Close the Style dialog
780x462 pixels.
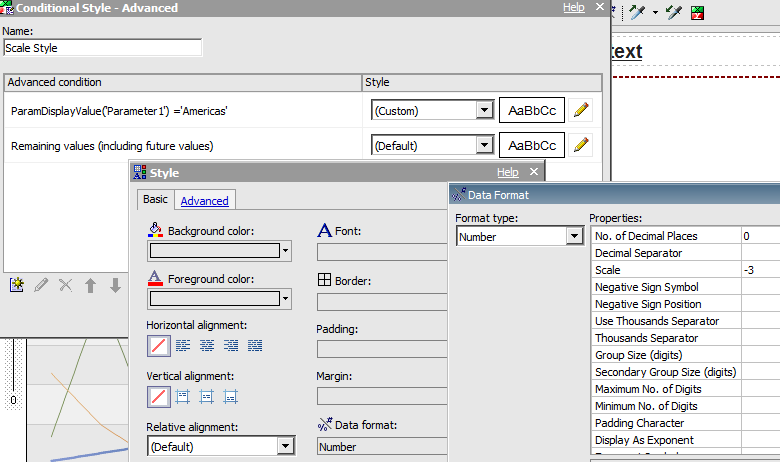(534, 172)
